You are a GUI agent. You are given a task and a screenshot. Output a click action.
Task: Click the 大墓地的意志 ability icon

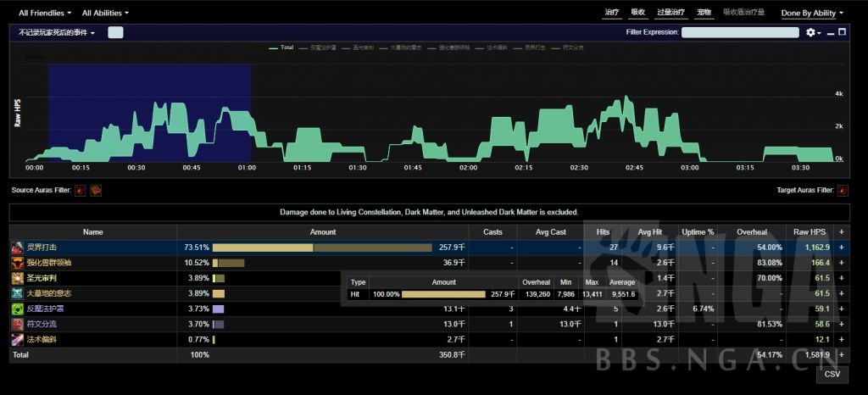(x=17, y=293)
